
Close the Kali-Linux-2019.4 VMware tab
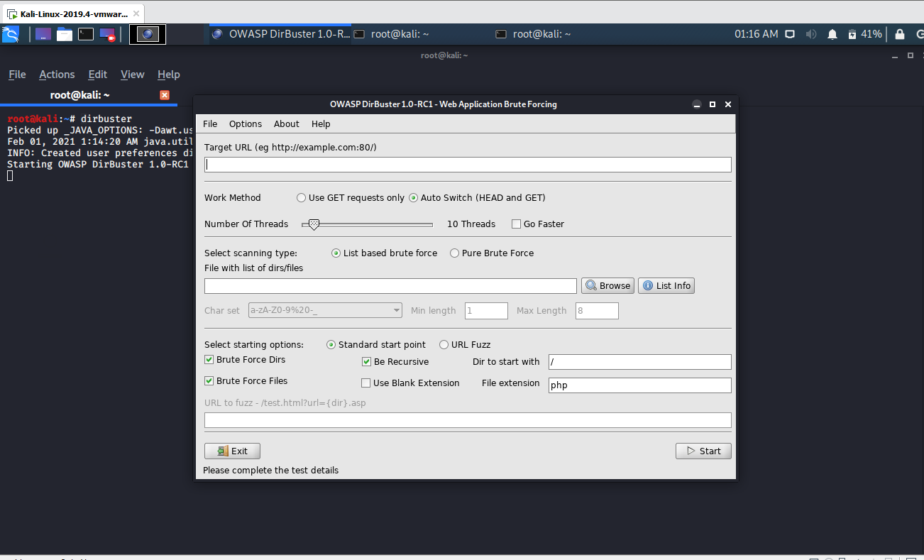pos(136,13)
